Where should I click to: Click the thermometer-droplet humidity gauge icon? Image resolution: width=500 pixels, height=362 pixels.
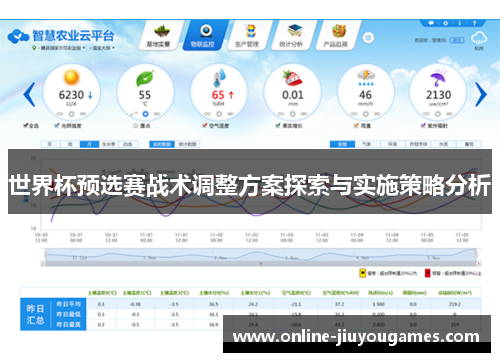pos(219,78)
